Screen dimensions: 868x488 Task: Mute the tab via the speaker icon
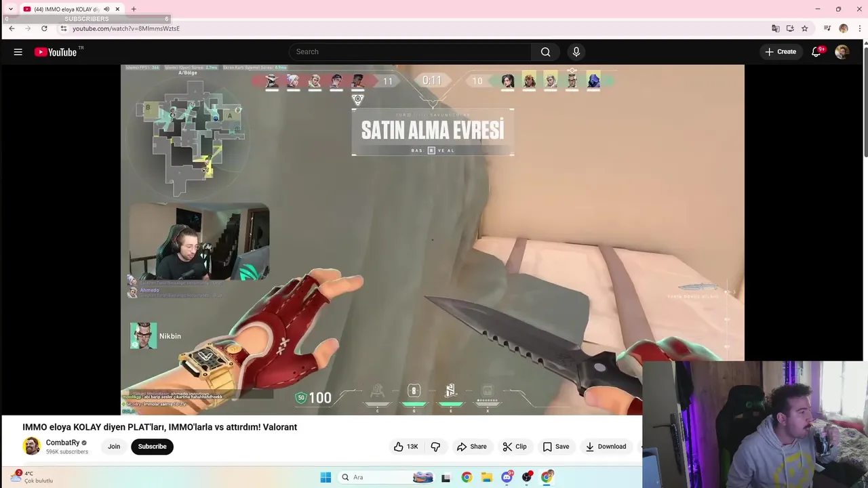click(106, 9)
